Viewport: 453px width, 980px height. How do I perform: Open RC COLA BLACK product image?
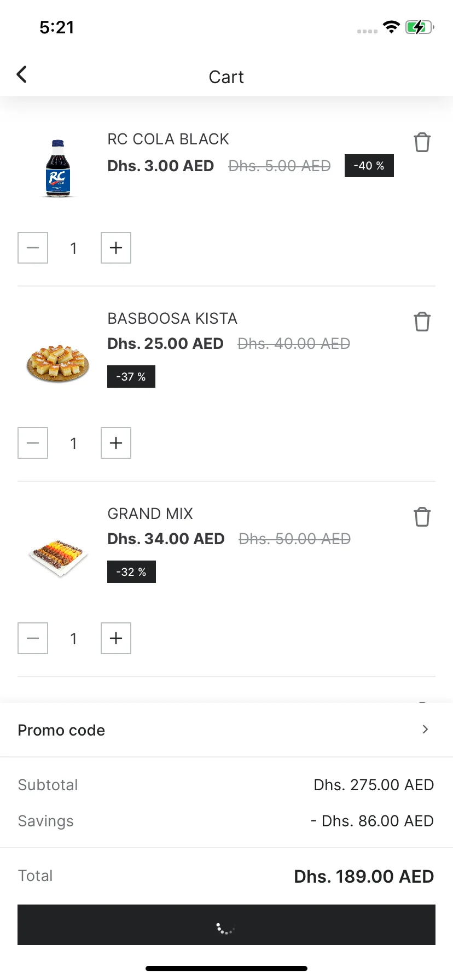[x=58, y=168]
